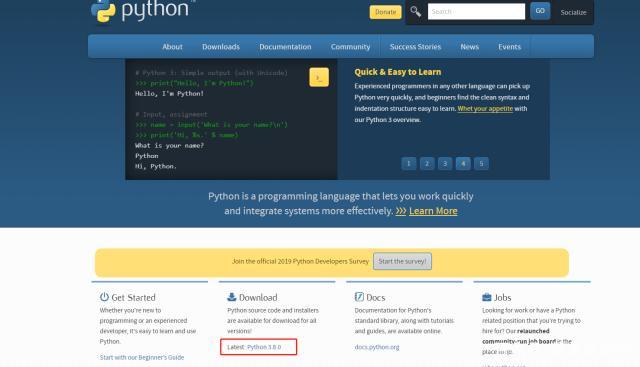This screenshot has height=367, width=640.
Task: Click the Donate button
Action: (x=386, y=12)
